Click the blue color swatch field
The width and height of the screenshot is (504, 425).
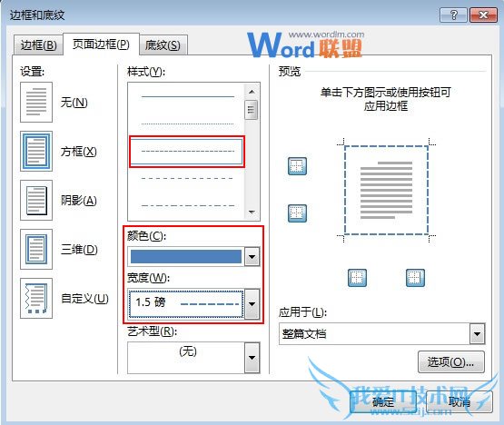tap(186, 256)
